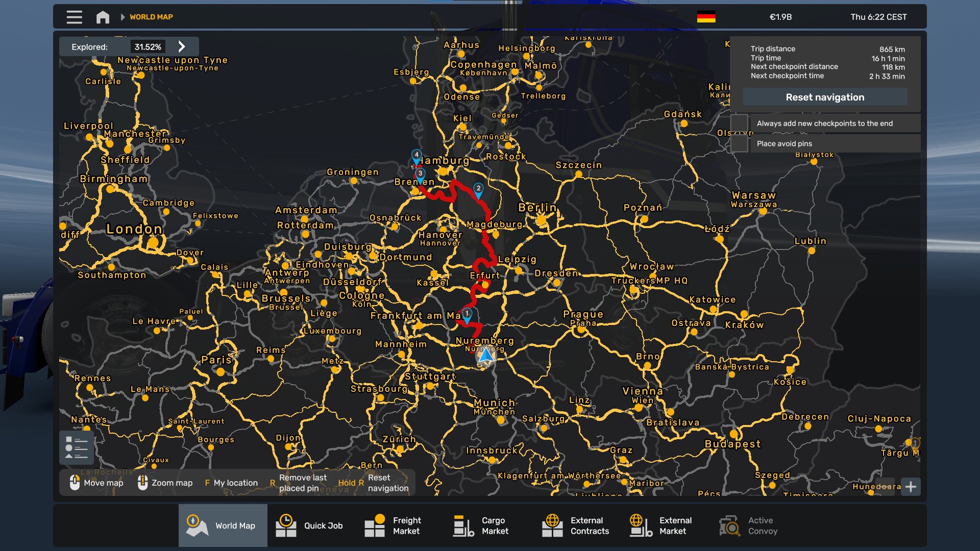Open the External Contracts tab

click(578, 525)
